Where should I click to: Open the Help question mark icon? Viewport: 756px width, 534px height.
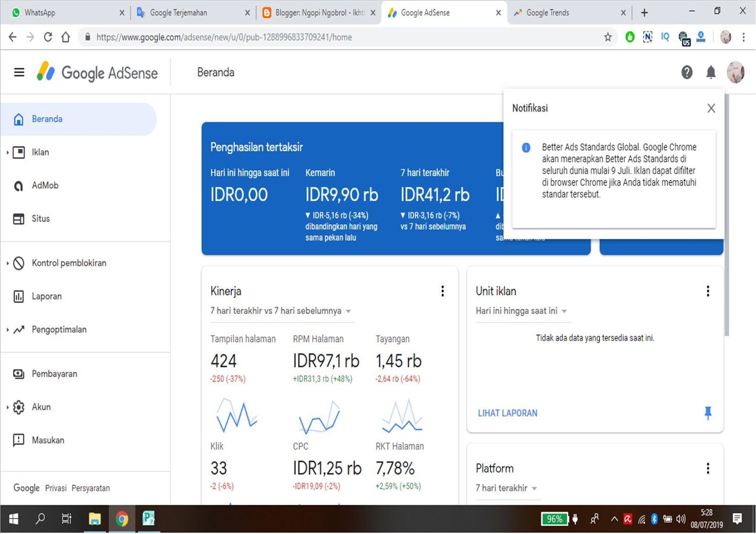pos(687,72)
